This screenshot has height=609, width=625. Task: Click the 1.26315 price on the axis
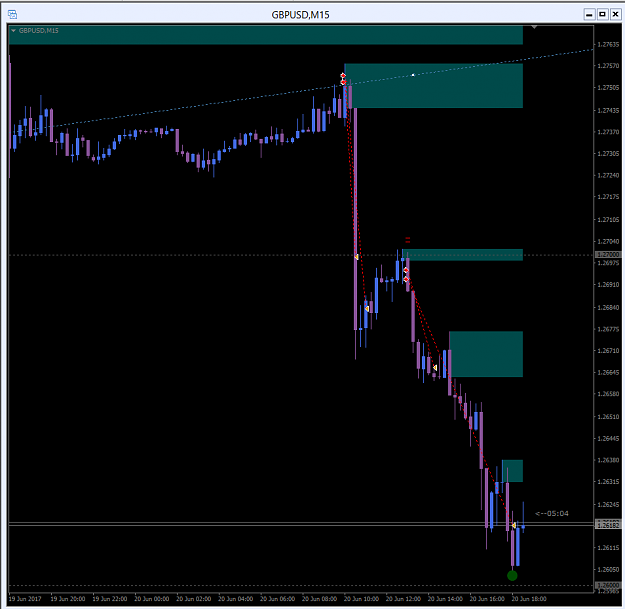point(608,481)
